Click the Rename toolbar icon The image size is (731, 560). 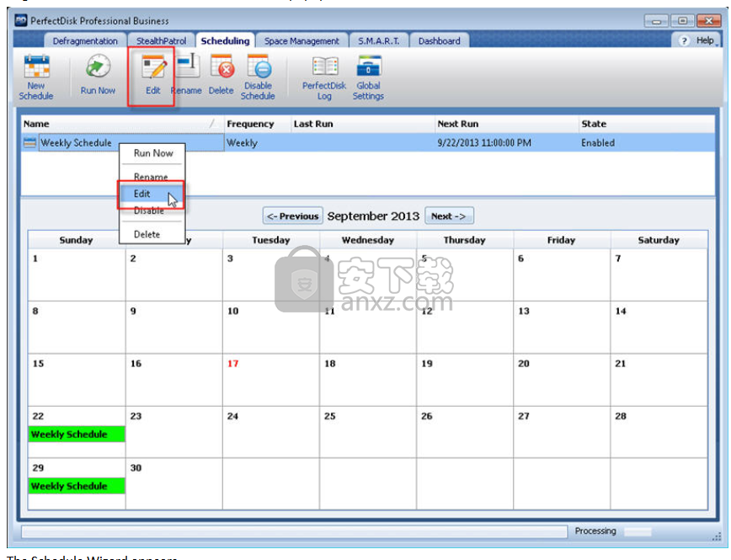[189, 67]
